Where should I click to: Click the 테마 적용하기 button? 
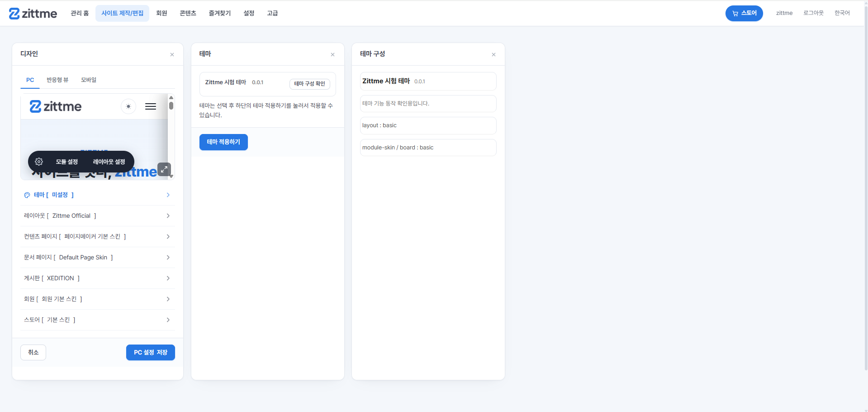tap(223, 142)
